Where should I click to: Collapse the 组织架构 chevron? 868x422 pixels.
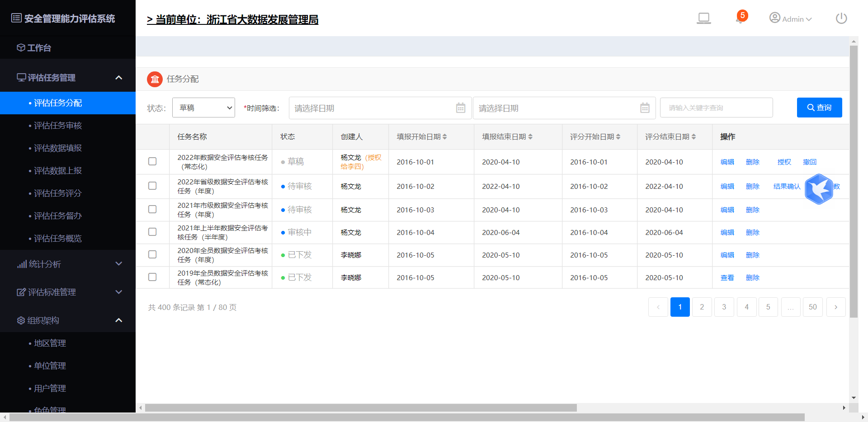119,320
